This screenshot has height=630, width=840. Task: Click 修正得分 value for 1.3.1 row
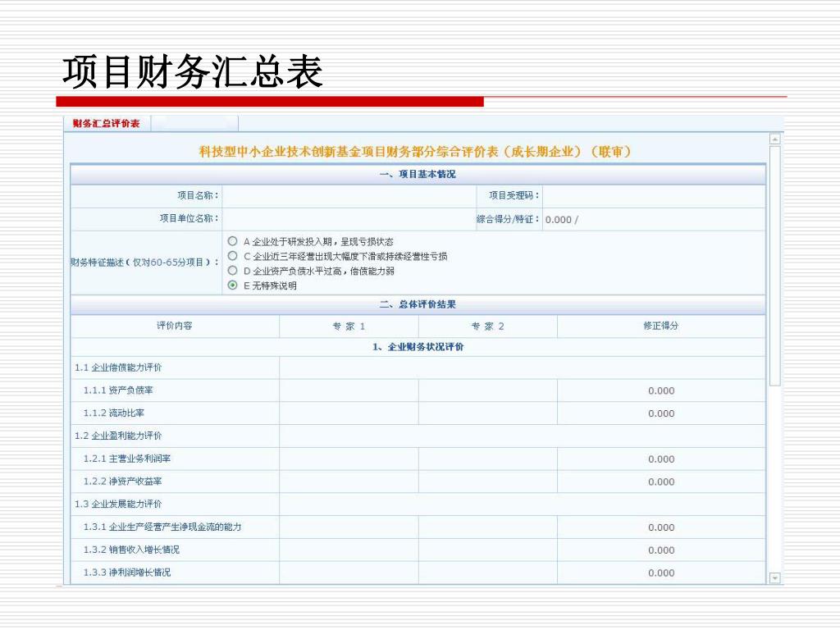point(661,527)
